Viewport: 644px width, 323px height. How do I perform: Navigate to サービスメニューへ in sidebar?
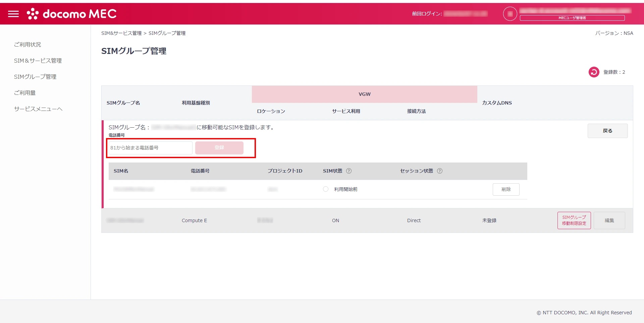38,109
